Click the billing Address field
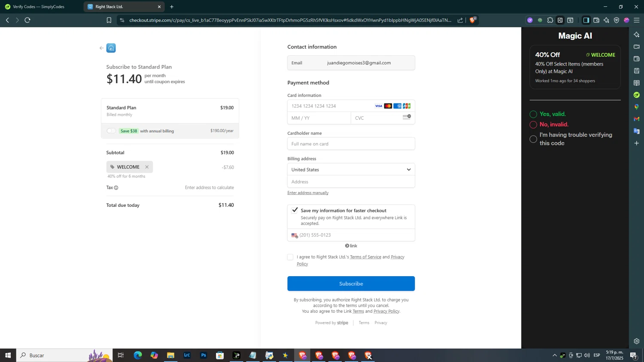This screenshot has height=362, width=644. coord(351,181)
